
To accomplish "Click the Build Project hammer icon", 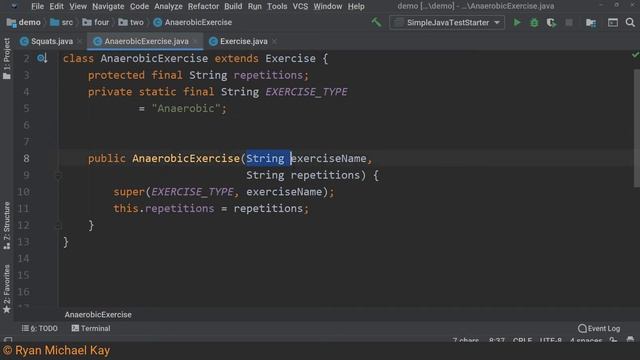I will click(376, 22).
